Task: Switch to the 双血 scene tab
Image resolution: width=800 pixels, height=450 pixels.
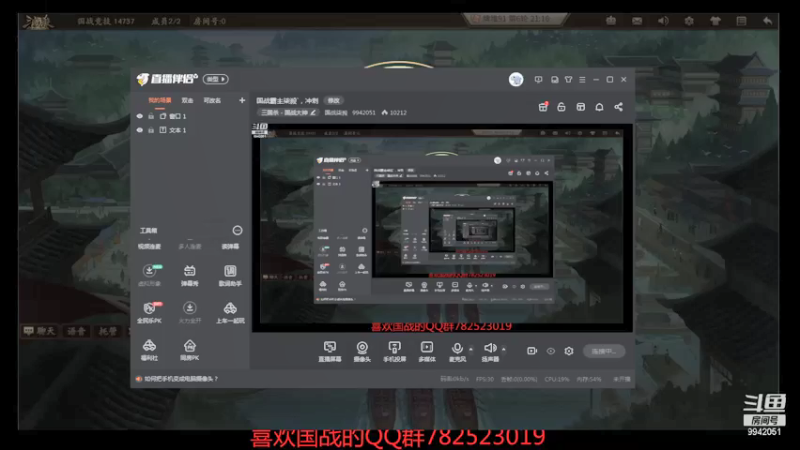Action: coord(187,101)
